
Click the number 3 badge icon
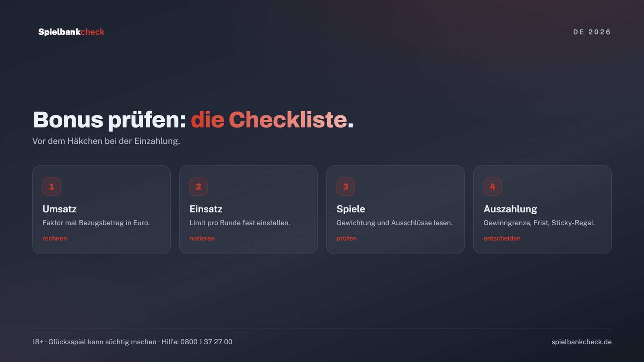click(345, 187)
